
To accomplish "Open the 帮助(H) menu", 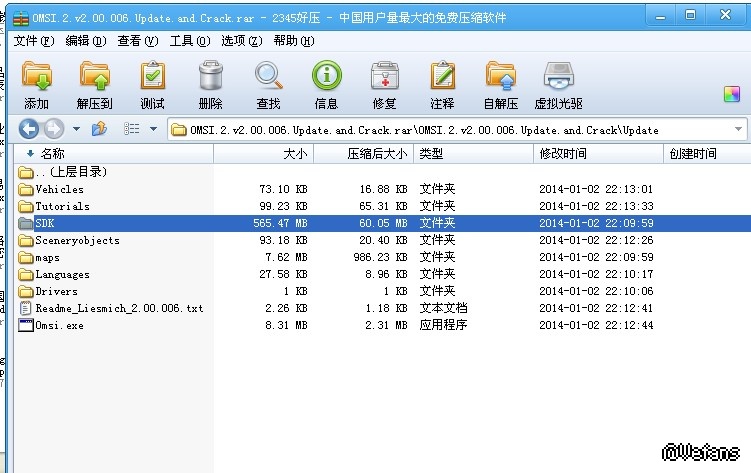I will point(294,41).
